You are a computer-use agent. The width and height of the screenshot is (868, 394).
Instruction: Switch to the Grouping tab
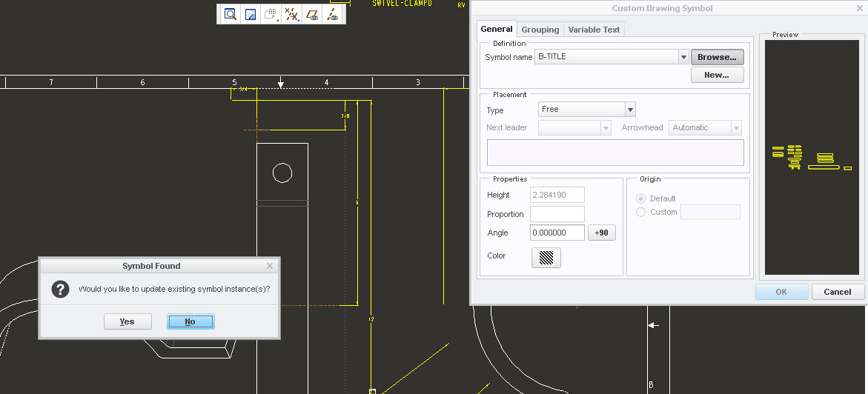[540, 30]
